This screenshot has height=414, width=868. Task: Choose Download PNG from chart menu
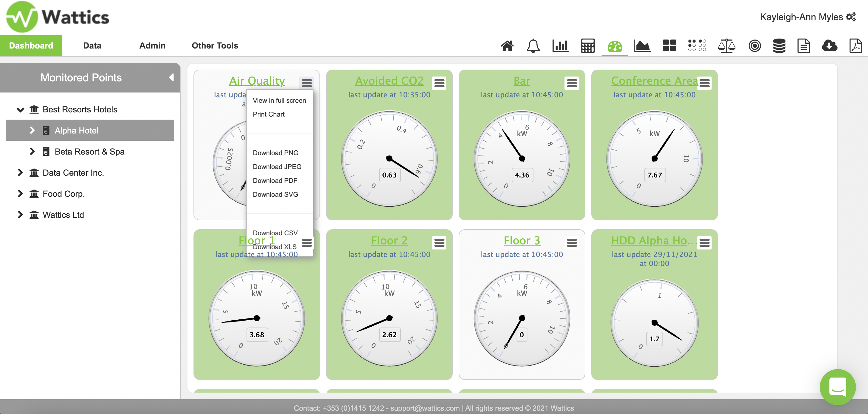point(275,153)
